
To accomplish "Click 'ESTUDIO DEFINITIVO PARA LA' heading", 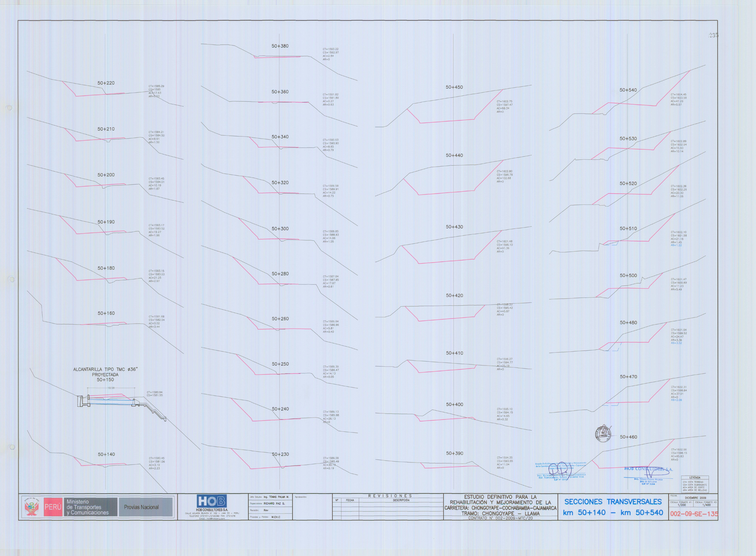I will click(x=500, y=497).
